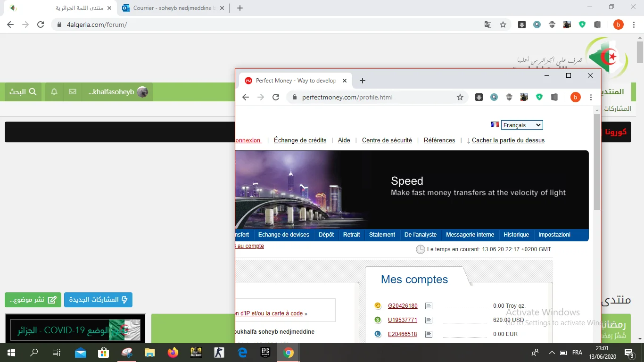Open account E20466518 link
The width and height of the screenshot is (644, 362).
[x=403, y=334]
